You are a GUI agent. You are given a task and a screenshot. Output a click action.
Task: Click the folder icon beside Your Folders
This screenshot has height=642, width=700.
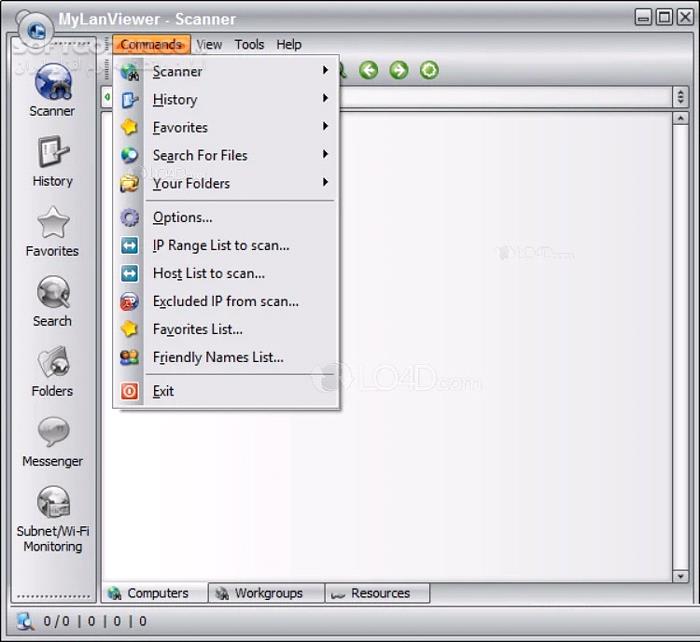tap(129, 183)
